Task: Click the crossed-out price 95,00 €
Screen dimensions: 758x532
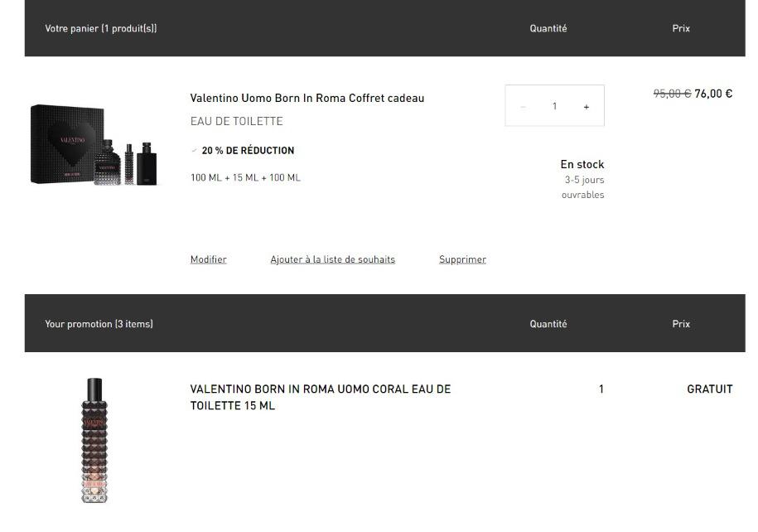Action: click(672, 94)
